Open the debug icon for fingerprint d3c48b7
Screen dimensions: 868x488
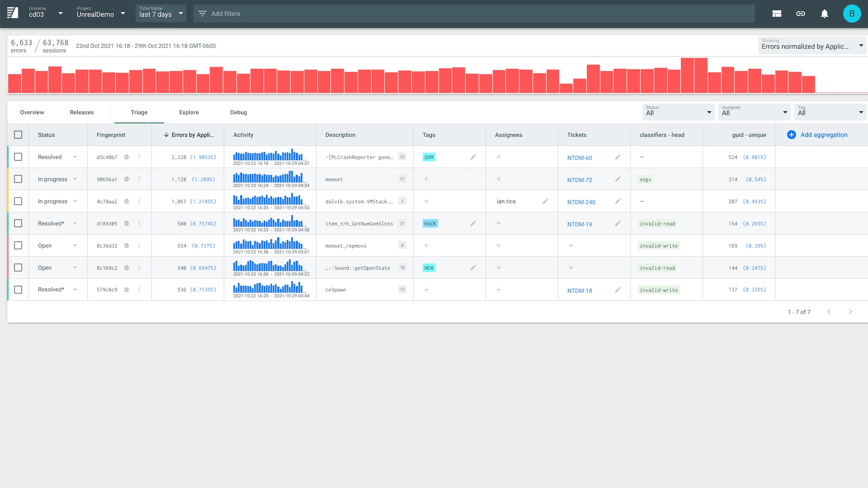click(127, 157)
